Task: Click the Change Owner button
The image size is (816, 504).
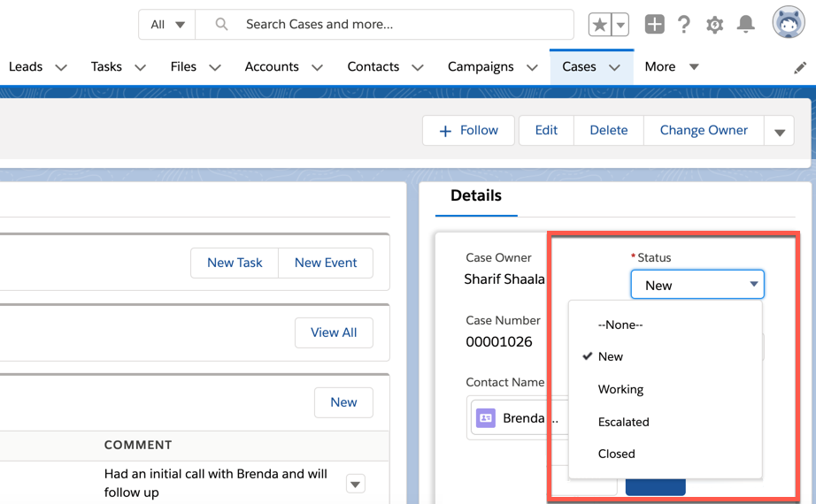Action: pyautogui.click(x=704, y=131)
